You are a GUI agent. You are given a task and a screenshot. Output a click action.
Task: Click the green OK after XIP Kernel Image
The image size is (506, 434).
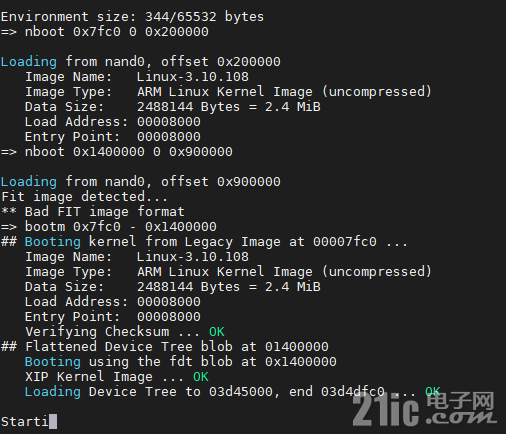201,377
